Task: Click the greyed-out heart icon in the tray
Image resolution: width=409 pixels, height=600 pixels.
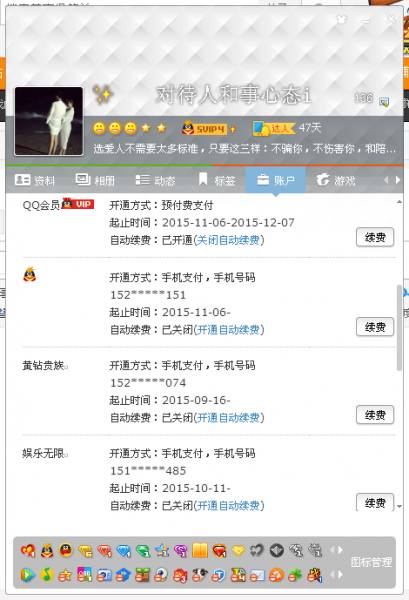Action: 257,550
